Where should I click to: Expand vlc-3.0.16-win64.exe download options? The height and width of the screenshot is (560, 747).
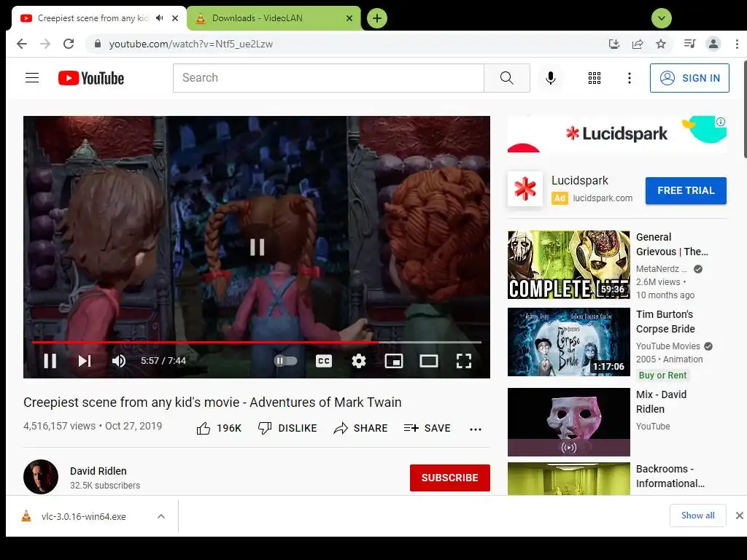tap(161, 516)
